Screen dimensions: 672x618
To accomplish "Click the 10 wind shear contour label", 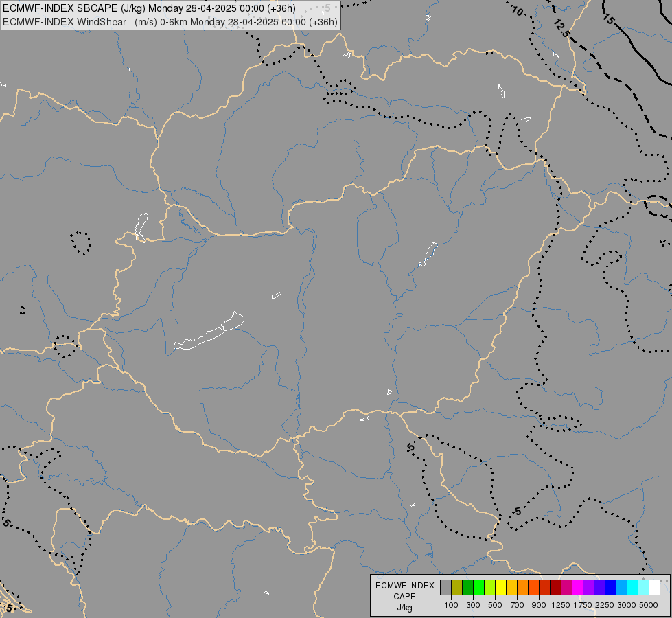I will (518, 12).
